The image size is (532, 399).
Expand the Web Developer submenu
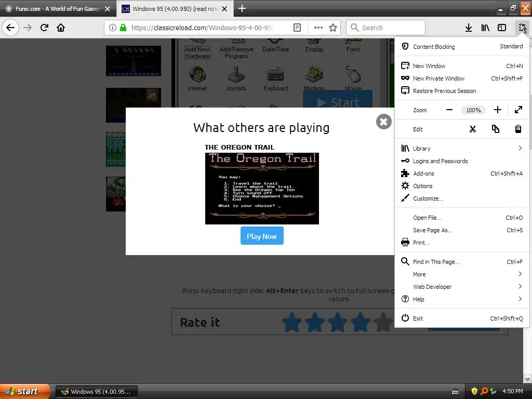462,287
